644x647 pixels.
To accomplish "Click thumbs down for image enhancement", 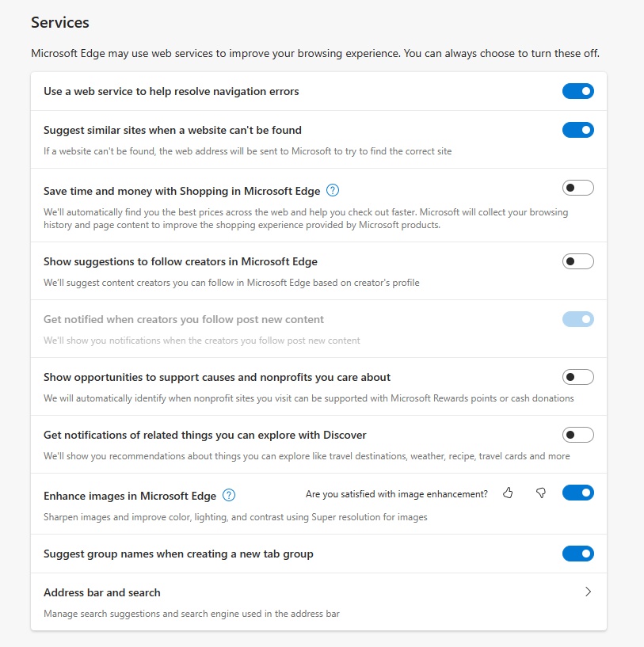I will pyautogui.click(x=541, y=493).
